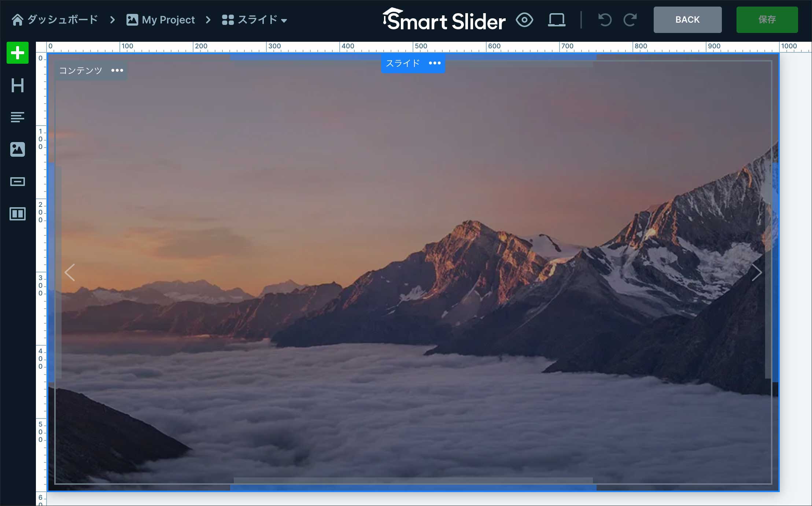
Task: Open the スライド label three-dots menu
Action: [435, 63]
